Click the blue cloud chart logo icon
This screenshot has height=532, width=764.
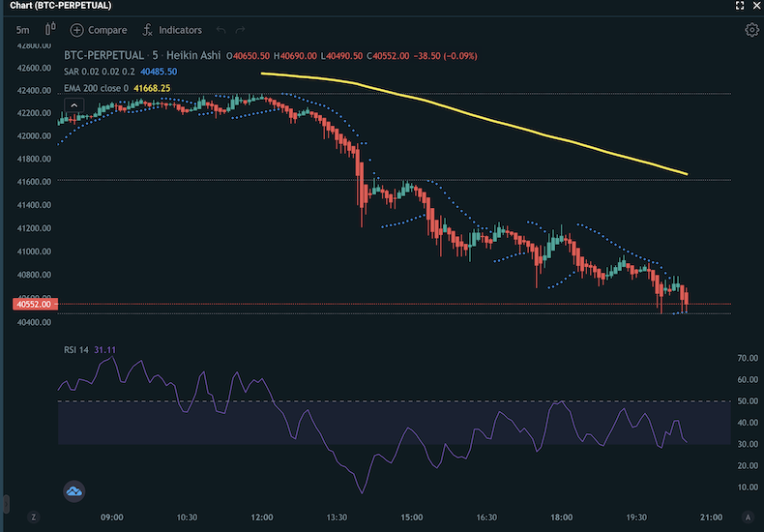tap(74, 491)
